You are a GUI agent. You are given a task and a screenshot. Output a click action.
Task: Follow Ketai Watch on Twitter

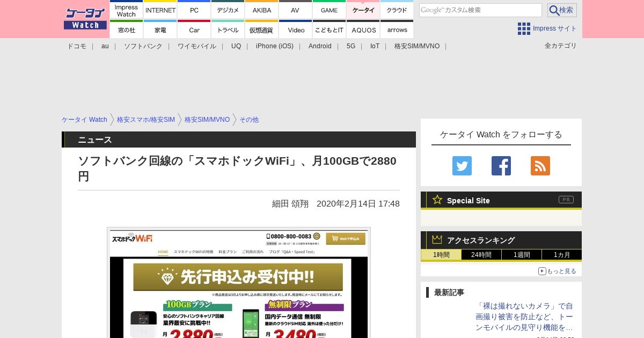point(462,166)
